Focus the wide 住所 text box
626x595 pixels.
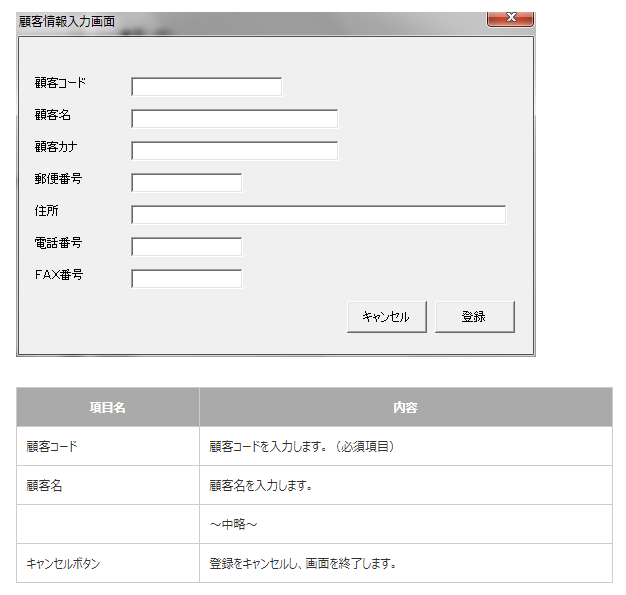pyautogui.click(x=318, y=215)
